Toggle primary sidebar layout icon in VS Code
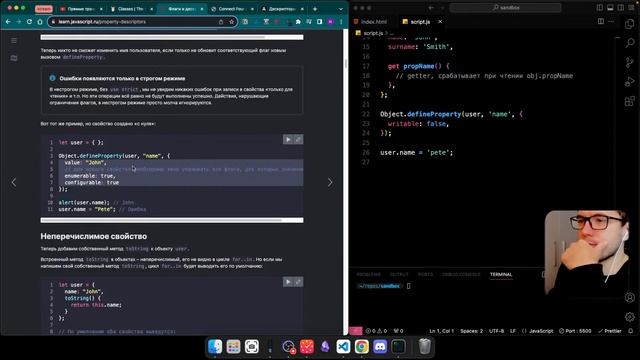The image size is (640, 360). point(600,8)
